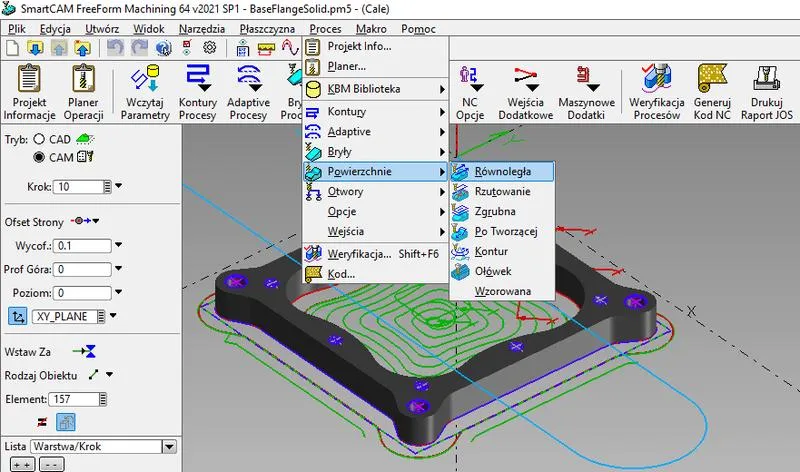Select Ołówek surface process option
The height and width of the screenshot is (472, 800).
(493, 271)
